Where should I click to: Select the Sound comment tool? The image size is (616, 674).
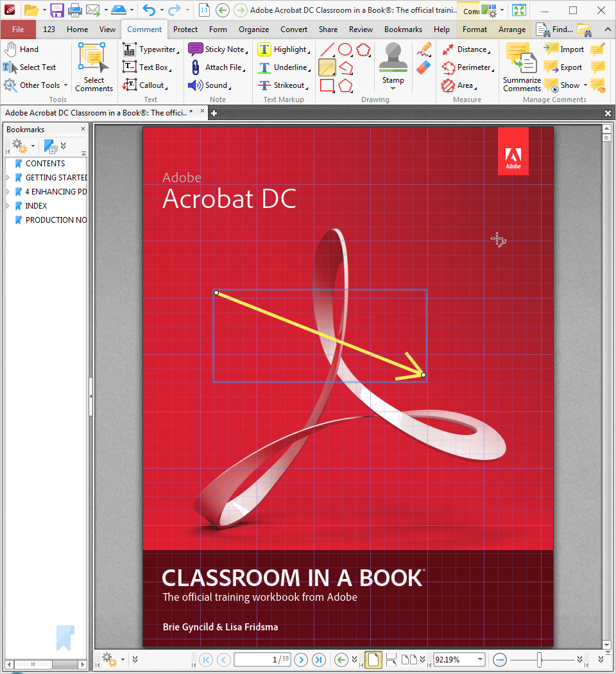pos(210,85)
